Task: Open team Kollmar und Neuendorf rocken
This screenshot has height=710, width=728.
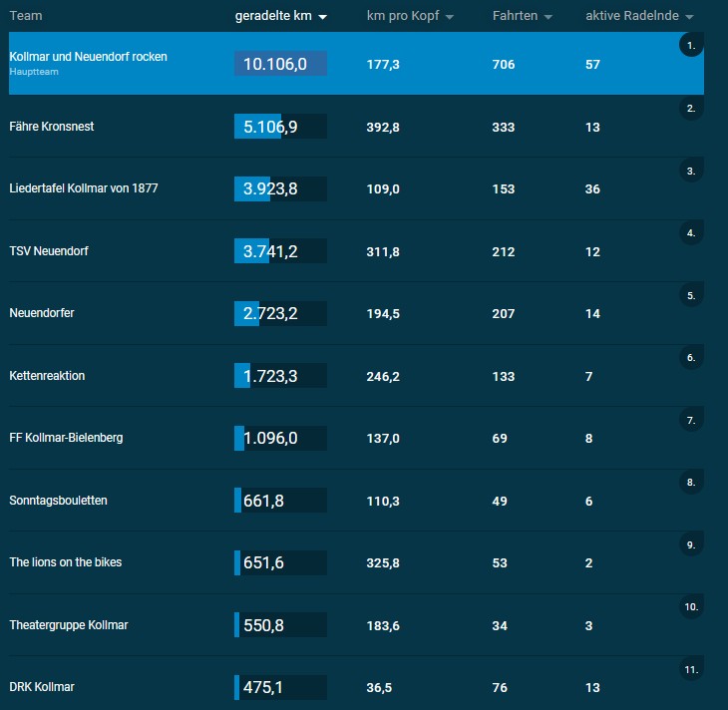Action: tap(88, 57)
